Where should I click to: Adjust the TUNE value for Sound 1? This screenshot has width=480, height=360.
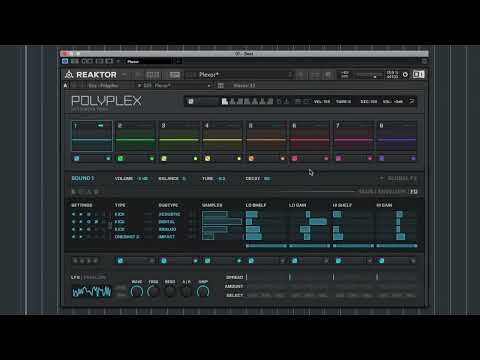point(221,179)
